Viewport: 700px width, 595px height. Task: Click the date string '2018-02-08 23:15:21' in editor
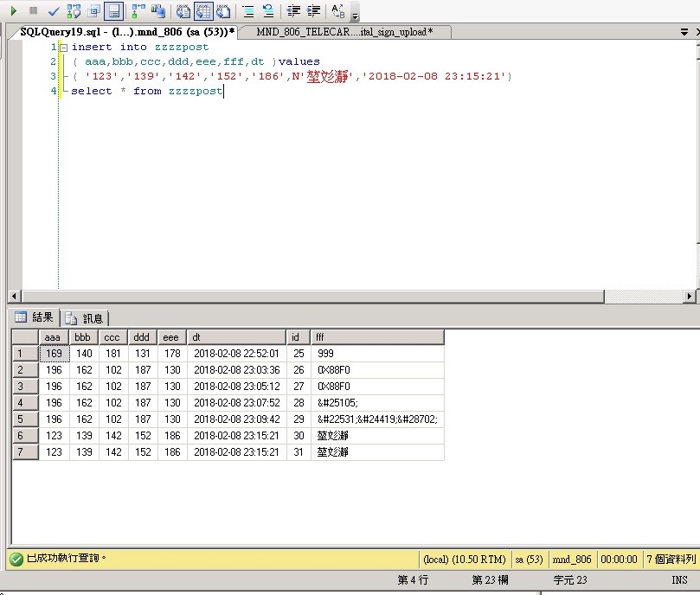(x=436, y=76)
